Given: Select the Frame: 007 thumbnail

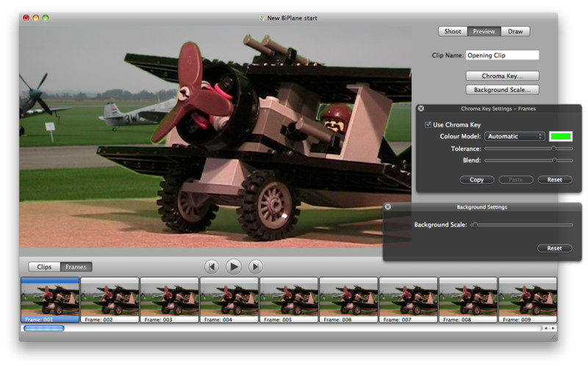Looking at the screenshot, I should coord(408,300).
